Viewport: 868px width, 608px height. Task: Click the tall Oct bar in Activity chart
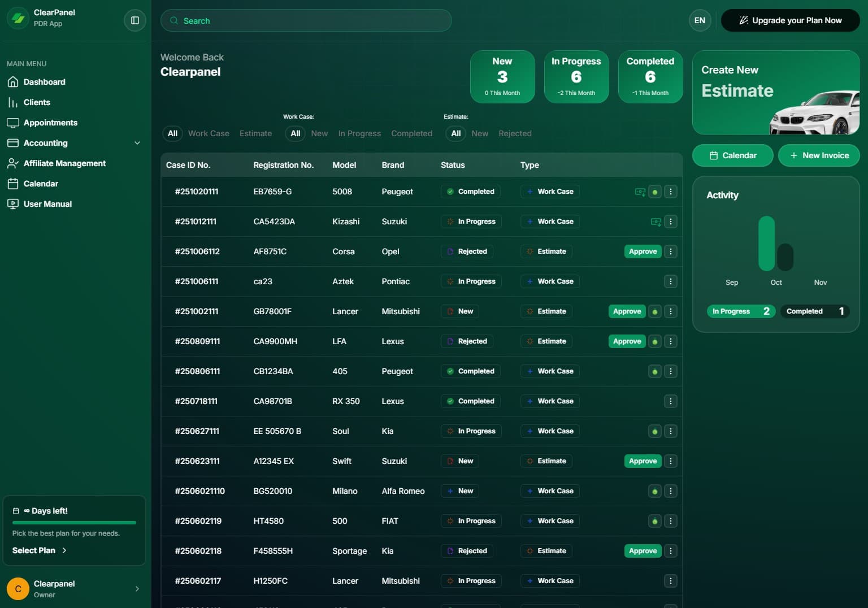(x=766, y=244)
